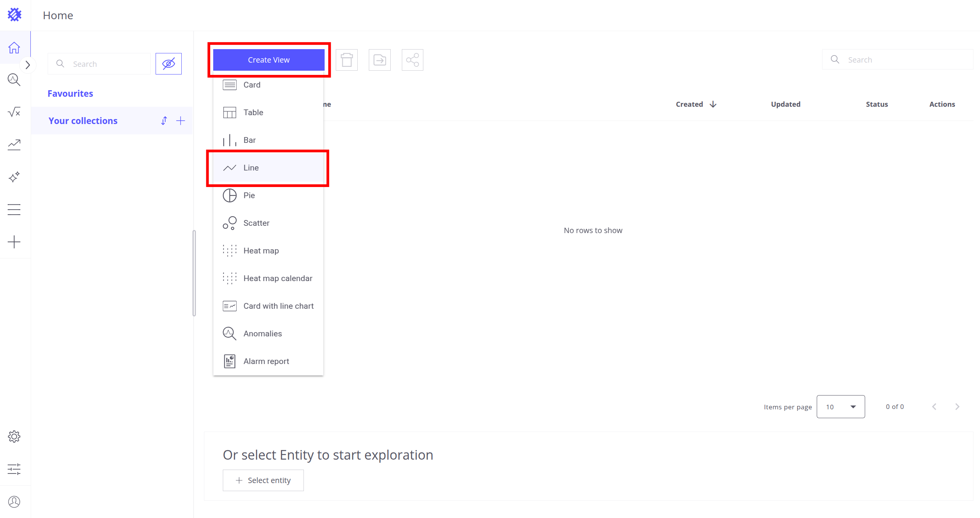Toggle the hidden-items eye button
This screenshot has width=980, height=518.
[x=168, y=64]
